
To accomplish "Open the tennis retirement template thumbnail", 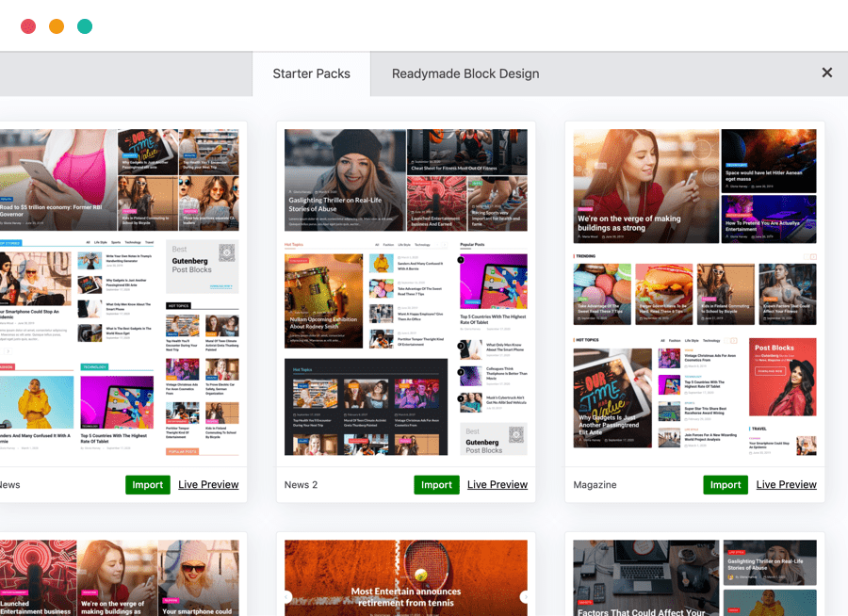I will click(405, 577).
